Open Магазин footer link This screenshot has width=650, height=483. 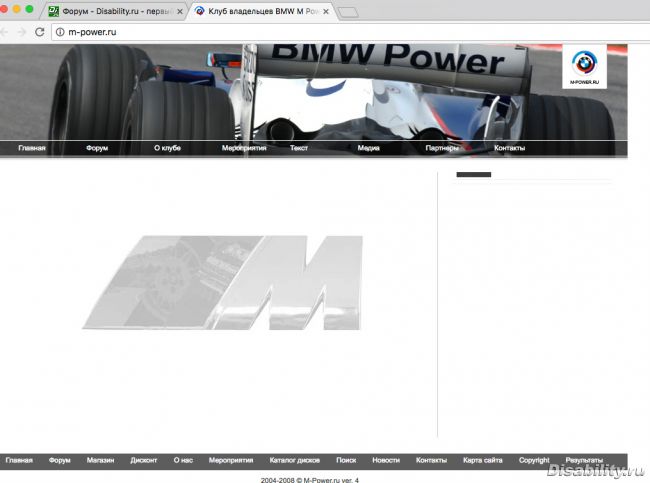(x=100, y=460)
